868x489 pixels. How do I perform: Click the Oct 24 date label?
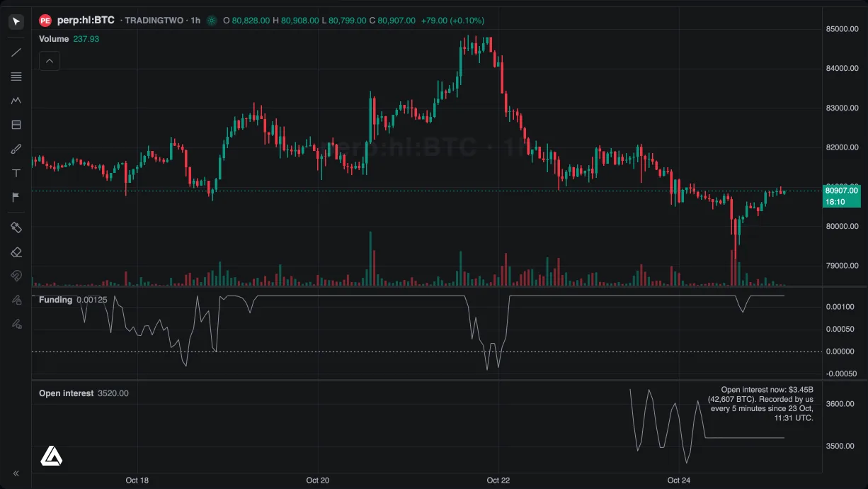(679, 480)
